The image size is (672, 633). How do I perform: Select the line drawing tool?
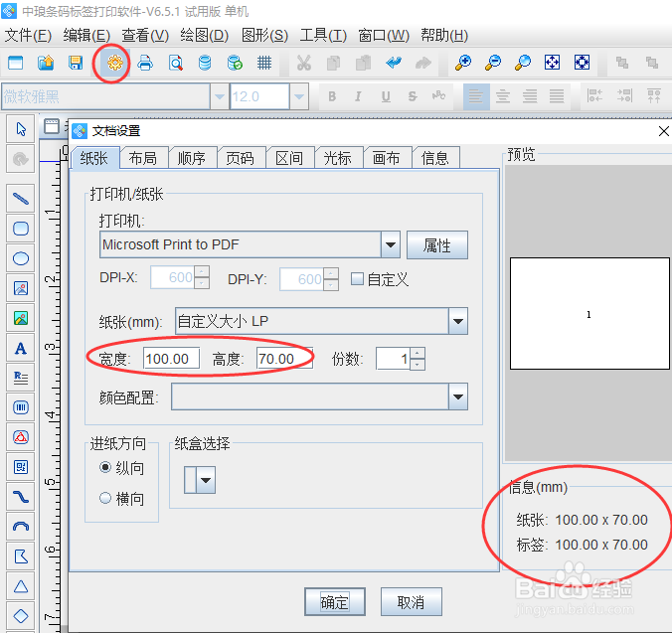tap(21, 199)
